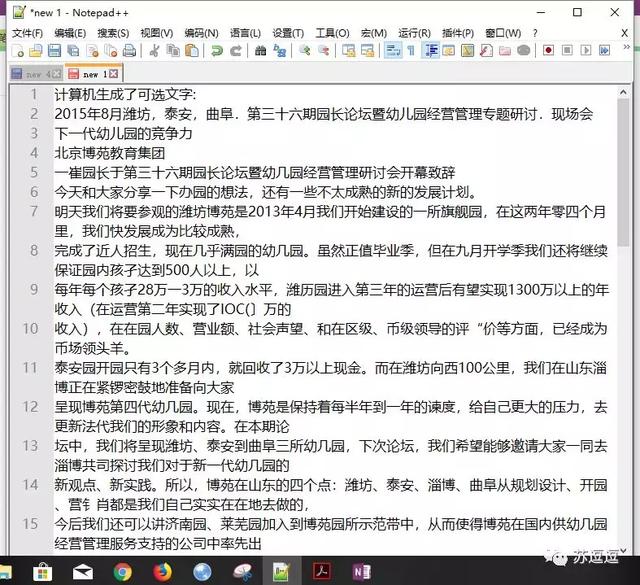Close the new 1 tab
The image size is (640, 585).
click(114, 74)
